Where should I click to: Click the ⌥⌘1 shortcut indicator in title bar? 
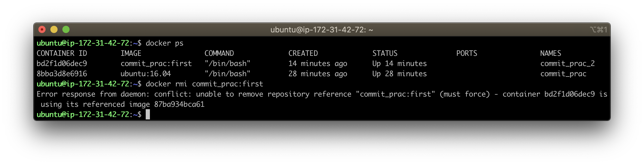(598, 30)
